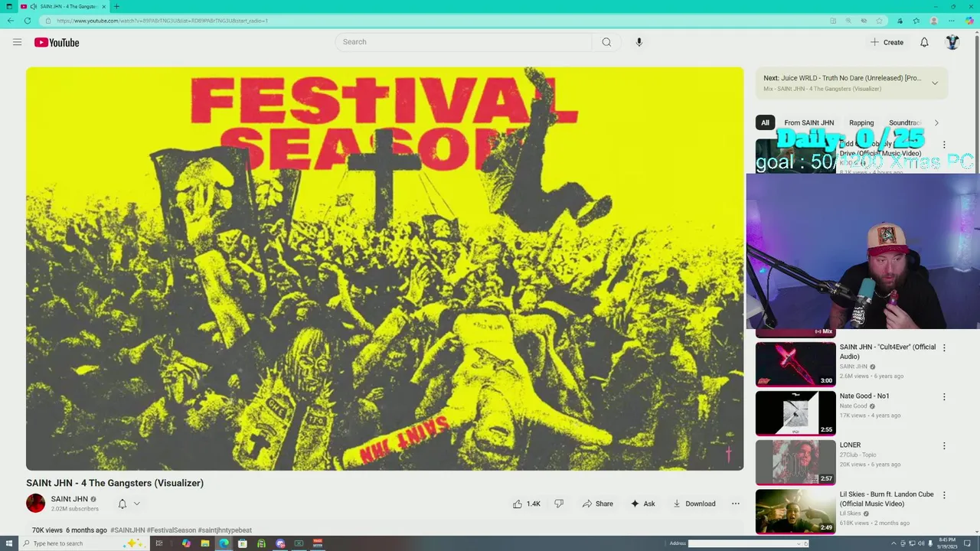Select the Rapping filter chip

pos(861,122)
